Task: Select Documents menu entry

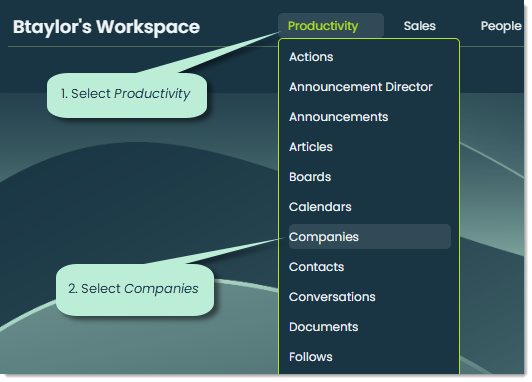Action: click(323, 327)
